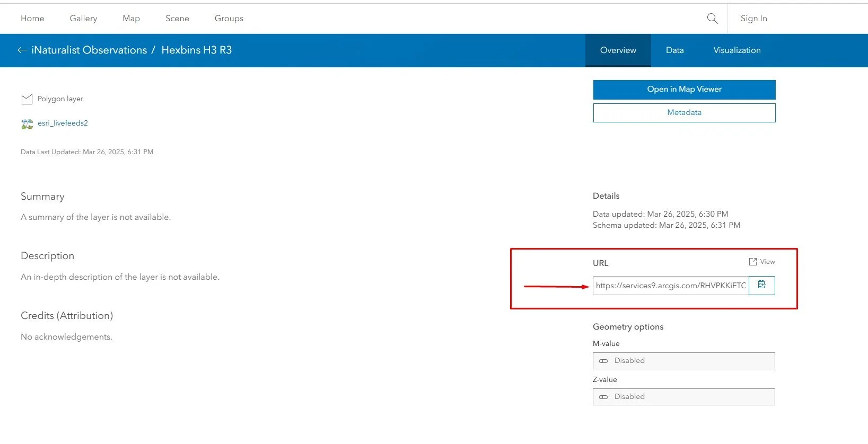Click the Summary heading
Screen dimensions: 868x444
pyautogui.click(x=42, y=197)
